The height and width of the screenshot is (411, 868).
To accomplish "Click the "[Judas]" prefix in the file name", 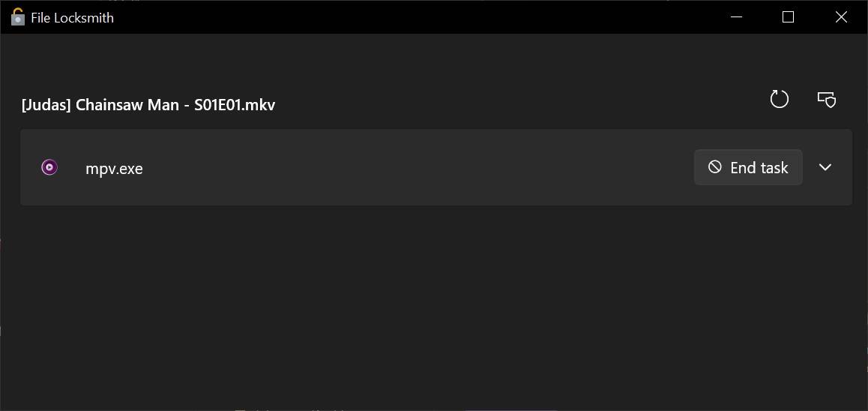I will click(46, 105).
